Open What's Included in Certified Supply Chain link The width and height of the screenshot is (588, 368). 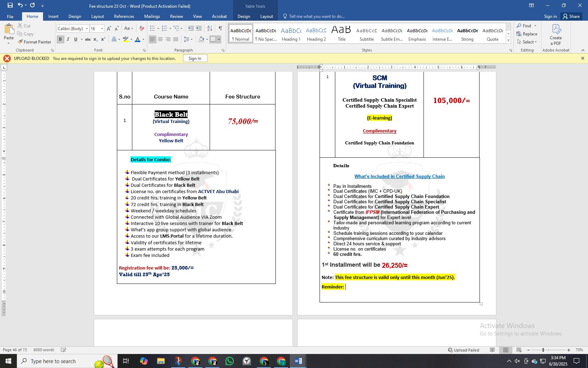tap(399, 176)
